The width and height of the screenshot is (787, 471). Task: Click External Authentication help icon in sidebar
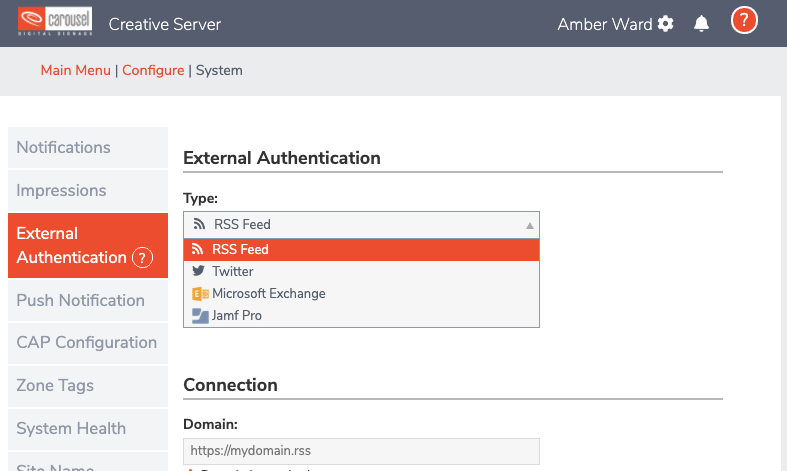click(142, 258)
